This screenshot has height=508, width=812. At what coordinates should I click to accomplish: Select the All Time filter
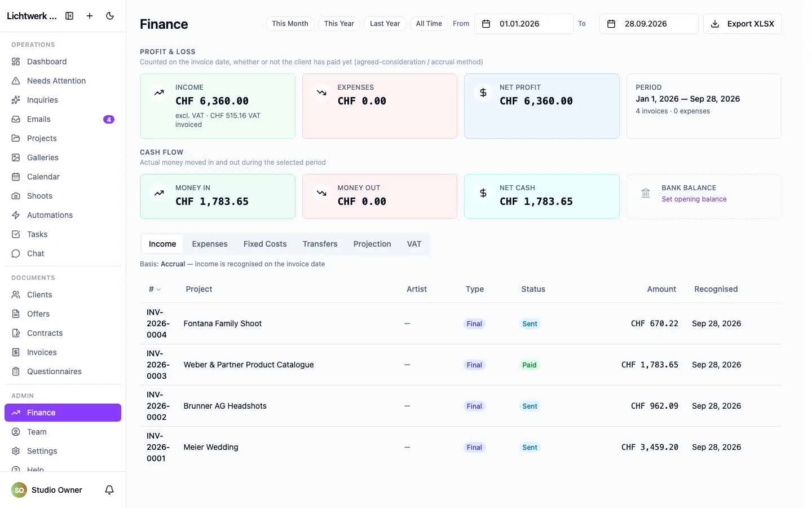[429, 24]
